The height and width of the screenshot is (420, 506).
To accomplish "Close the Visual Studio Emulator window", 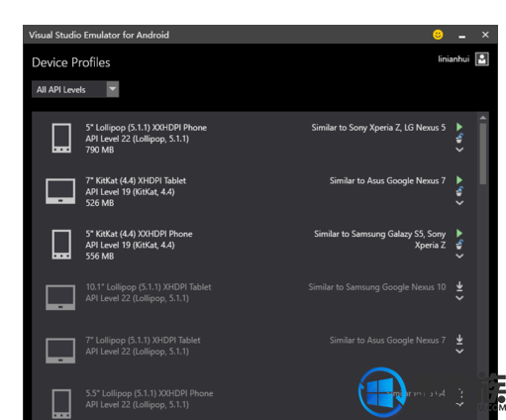I will (485, 35).
